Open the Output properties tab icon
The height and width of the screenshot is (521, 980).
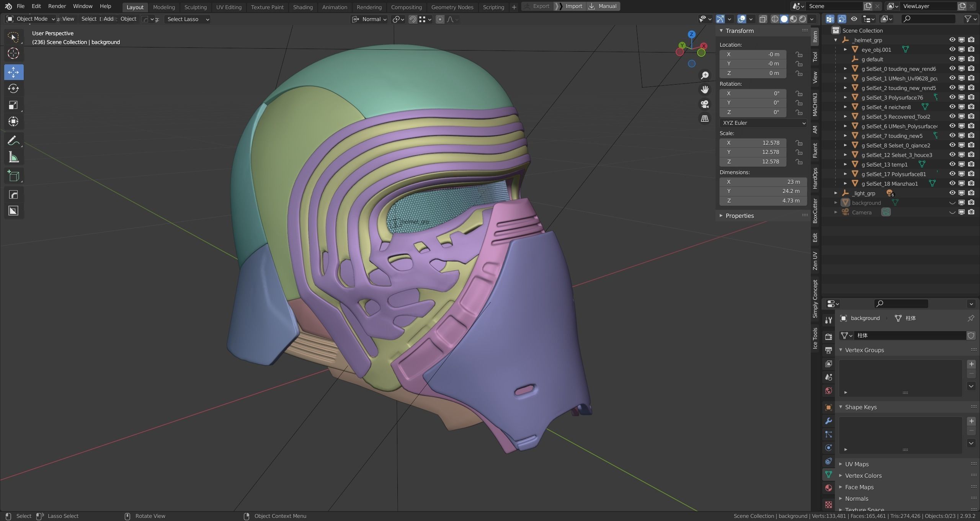click(x=828, y=350)
